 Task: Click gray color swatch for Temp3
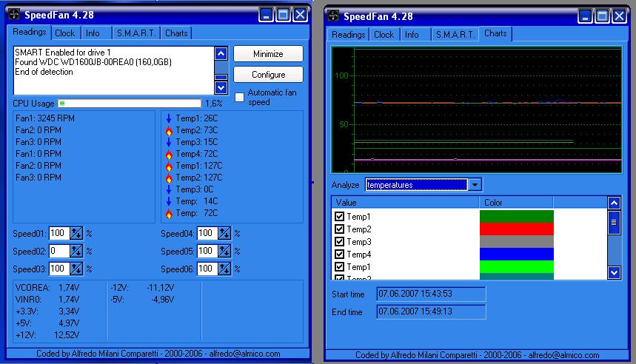click(516, 242)
